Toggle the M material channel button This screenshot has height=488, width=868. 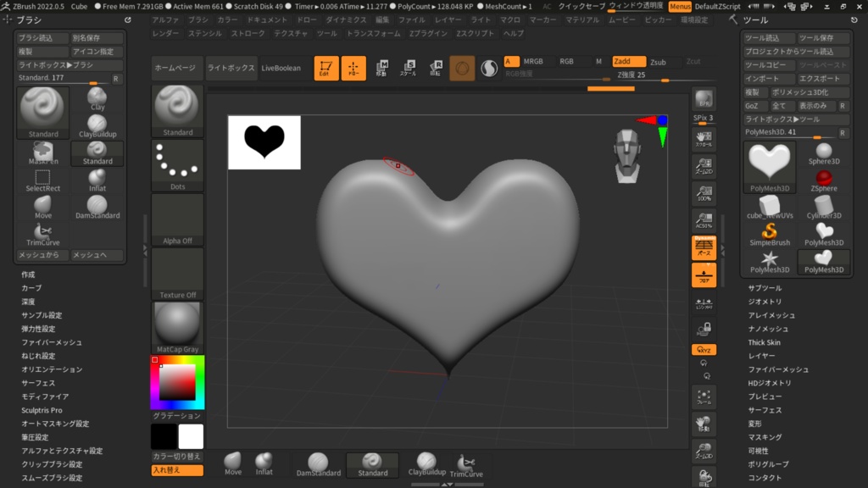tap(598, 61)
